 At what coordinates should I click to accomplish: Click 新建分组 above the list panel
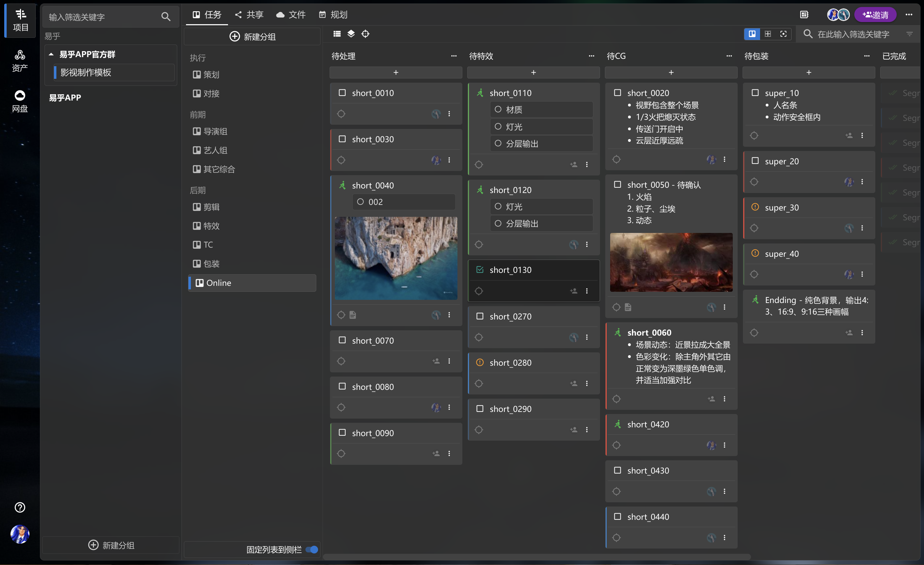coord(252,36)
